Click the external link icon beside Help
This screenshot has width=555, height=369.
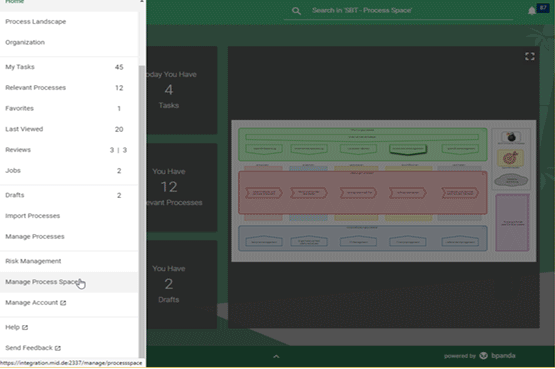25,328
